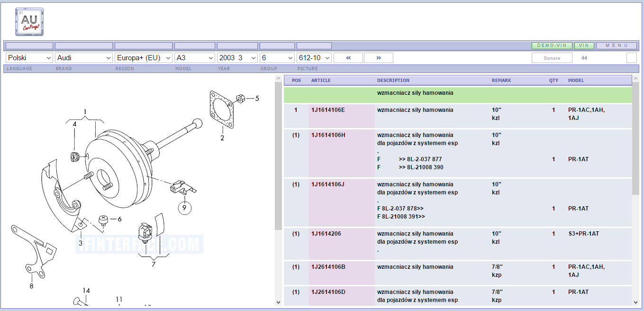This screenshot has width=644, height=311.
Task: Click the chassis text '>> 8L-2-037 877'
Action: click(x=420, y=159)
